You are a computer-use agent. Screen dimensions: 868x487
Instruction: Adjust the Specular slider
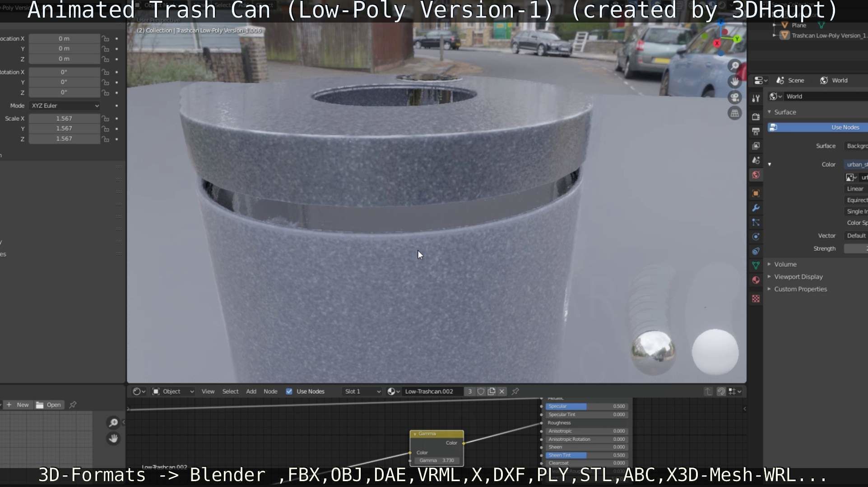[586, 407]
